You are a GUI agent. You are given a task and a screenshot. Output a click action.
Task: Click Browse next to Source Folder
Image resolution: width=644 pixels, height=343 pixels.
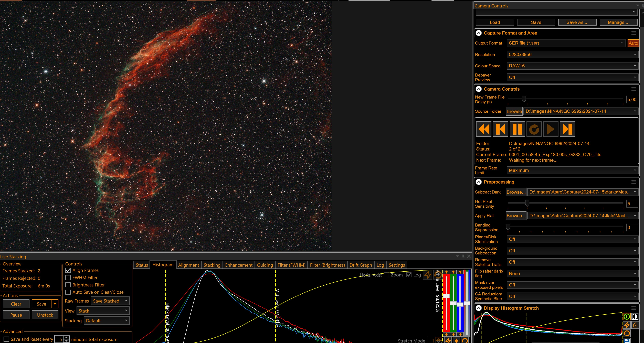pos(514,111)
